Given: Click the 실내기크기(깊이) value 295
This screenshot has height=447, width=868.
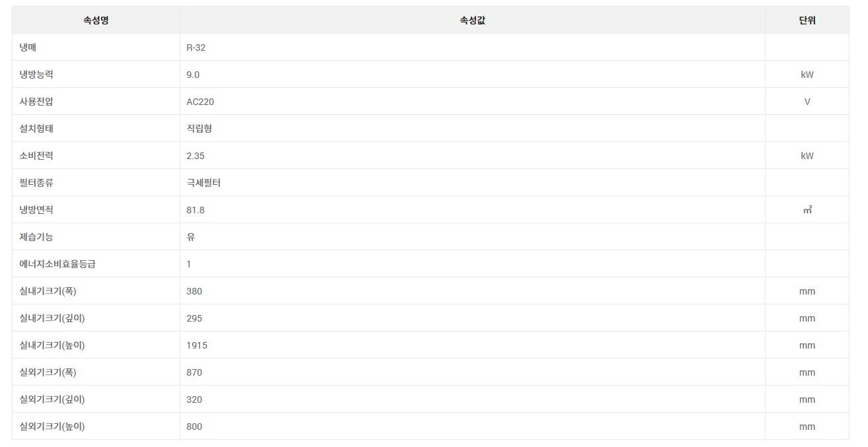Looking at the screenshot, I should point(195,318).
